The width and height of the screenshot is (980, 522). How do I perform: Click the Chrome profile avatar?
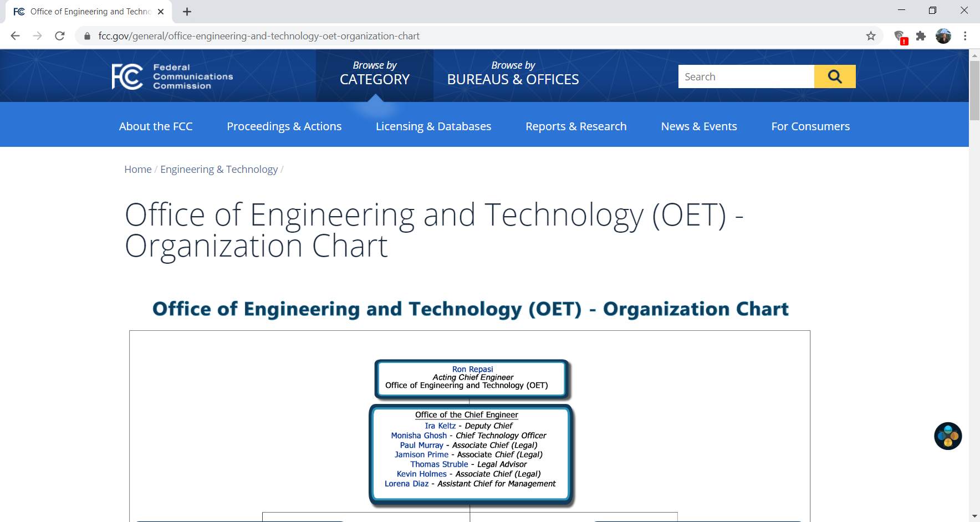tap(943, 36)
